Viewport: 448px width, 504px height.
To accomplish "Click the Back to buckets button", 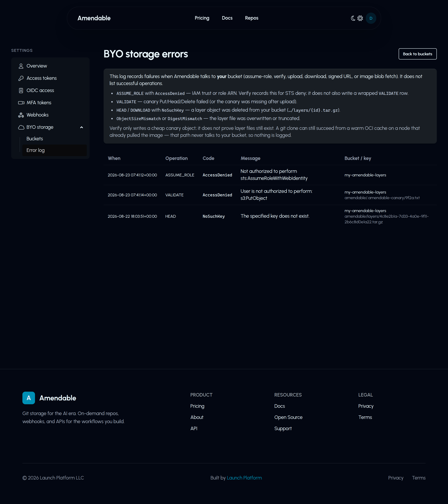I will tap(417, 54).
